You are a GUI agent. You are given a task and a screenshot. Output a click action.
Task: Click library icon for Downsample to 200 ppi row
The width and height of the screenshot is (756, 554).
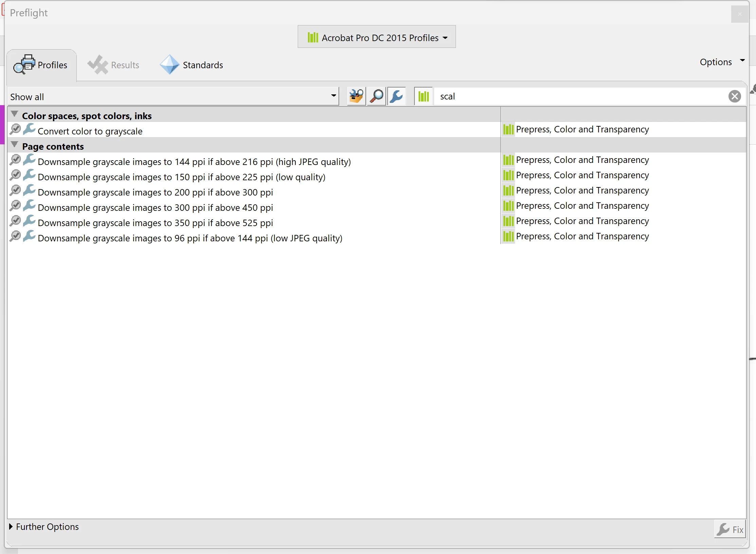click(x=508, y=190)
